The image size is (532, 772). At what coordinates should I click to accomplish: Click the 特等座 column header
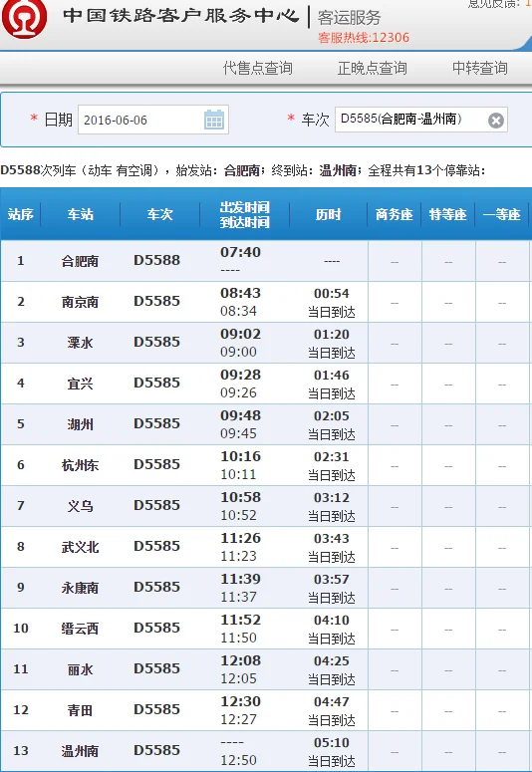click(447, 214)
